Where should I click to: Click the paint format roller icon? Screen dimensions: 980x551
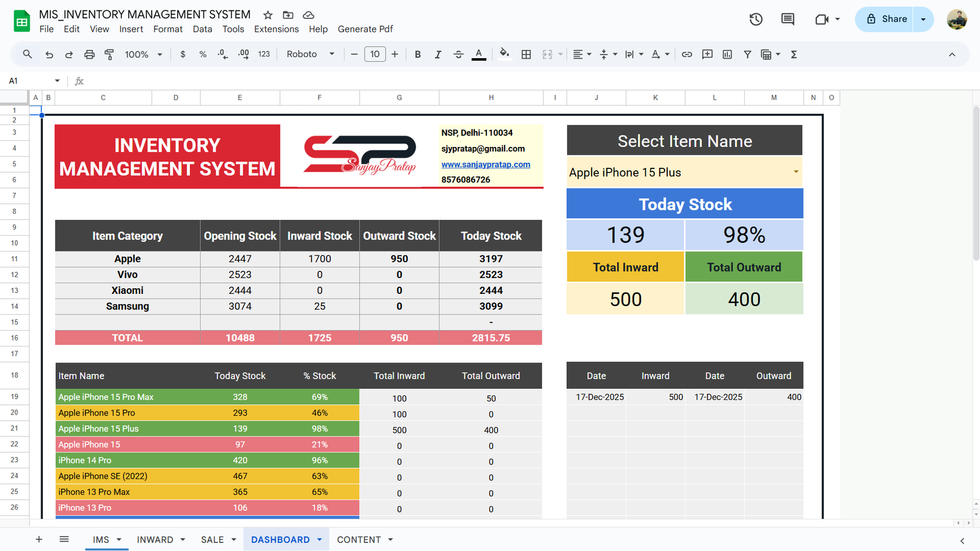(x=109, y=54)
